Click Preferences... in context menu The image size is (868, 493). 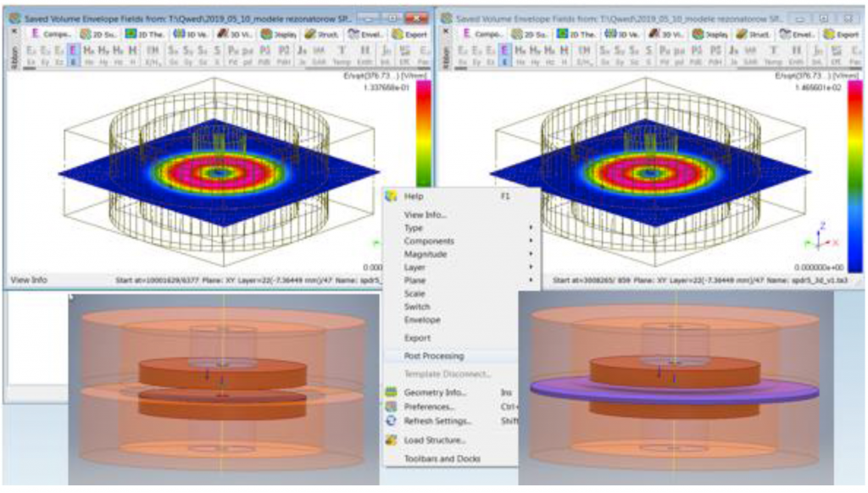point(429,407)
